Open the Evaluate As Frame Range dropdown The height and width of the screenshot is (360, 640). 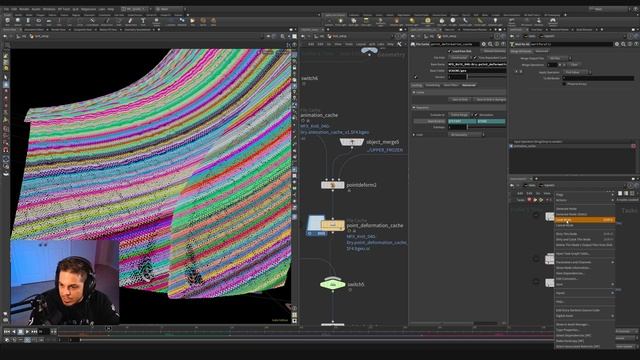click(460, 115)
